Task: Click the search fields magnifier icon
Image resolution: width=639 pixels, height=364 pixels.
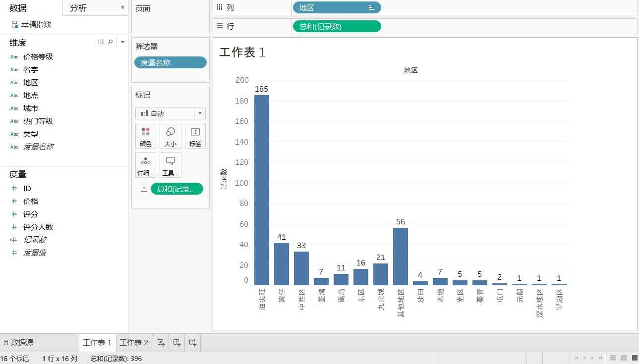Action: [x=111, y=42]
